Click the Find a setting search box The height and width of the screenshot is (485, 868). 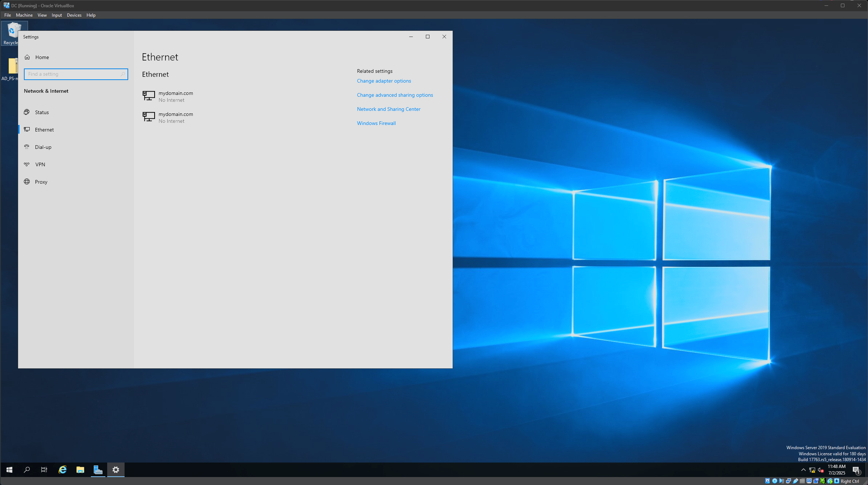click(76, 74)
